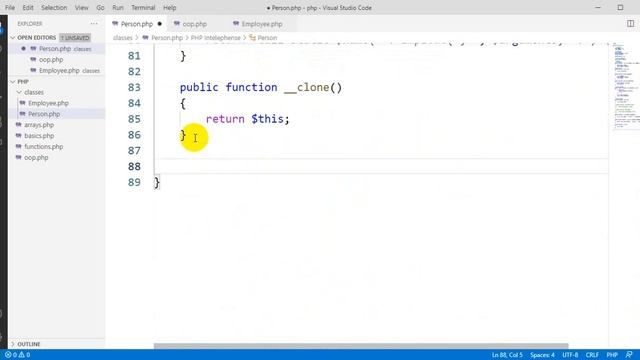This screenshot has width=640, height=360.
Task: Click the closing brace on line 89
Action: [x=157, y=182]
